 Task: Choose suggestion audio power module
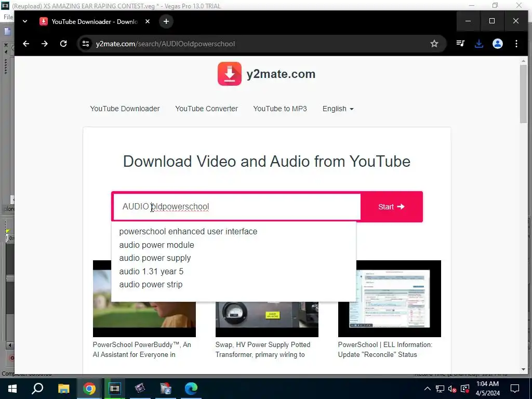tap(157, 245)
